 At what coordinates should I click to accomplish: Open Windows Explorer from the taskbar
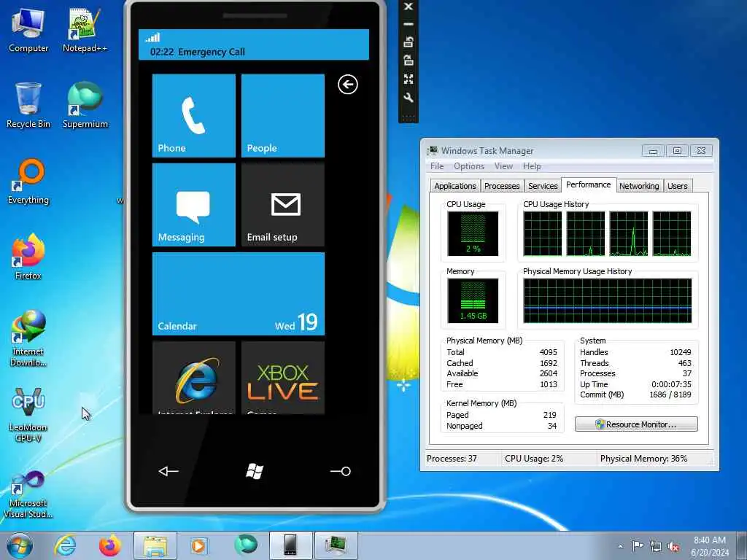click(x=155, y=545)
